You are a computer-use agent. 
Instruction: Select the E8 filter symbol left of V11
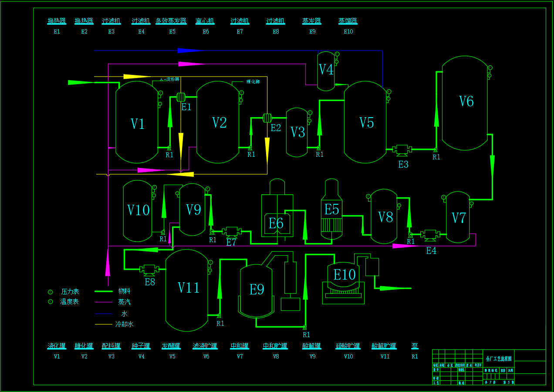[149, 270]
